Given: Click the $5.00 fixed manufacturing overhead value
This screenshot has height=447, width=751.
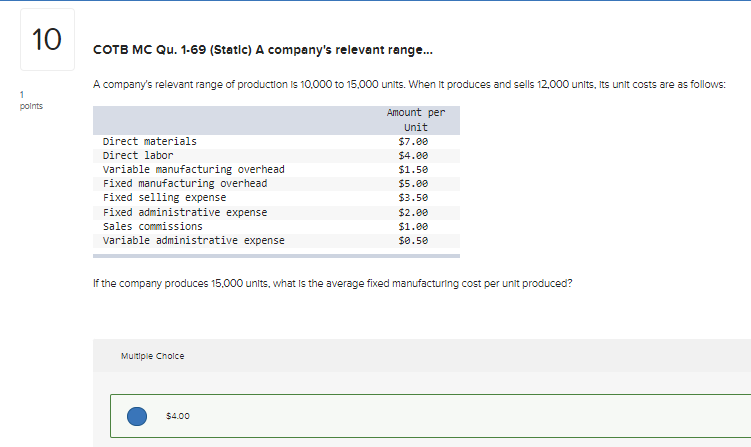Looking at the screenshot, I should click(413, 183).
